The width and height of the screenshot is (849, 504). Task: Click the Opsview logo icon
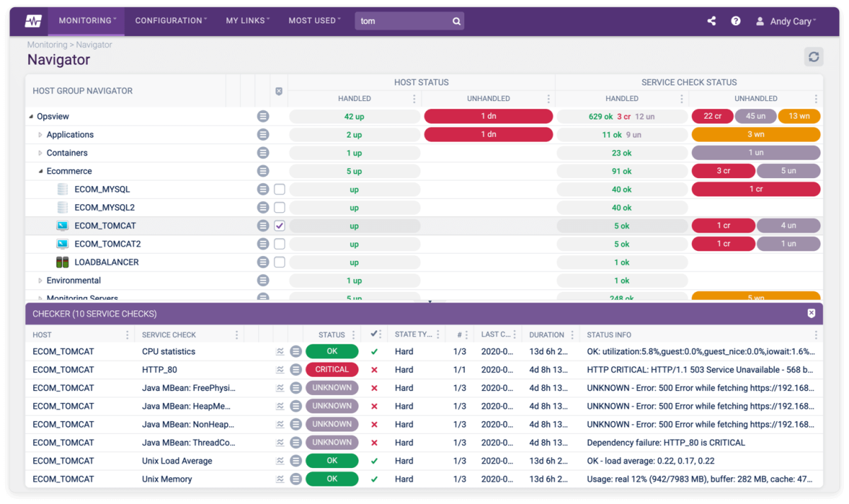click(x=33, y=20)
